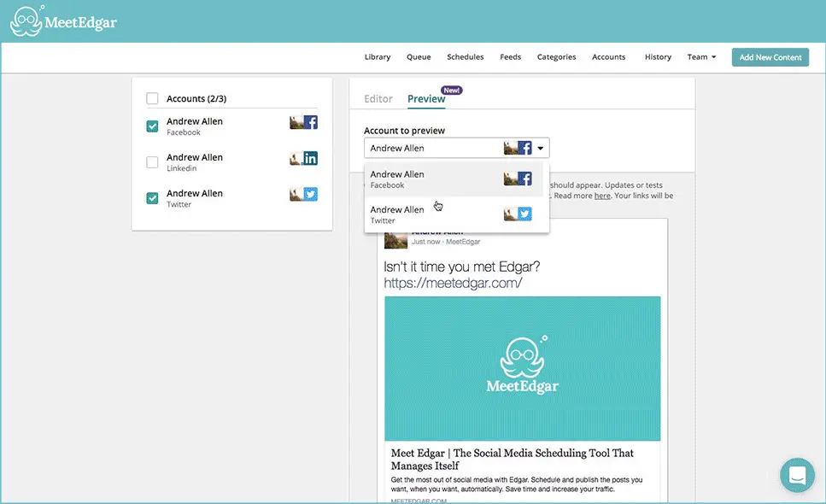Uncheck the Andrew Allen Twitter checkbox
826x504 pixels.
pos(152,198)
